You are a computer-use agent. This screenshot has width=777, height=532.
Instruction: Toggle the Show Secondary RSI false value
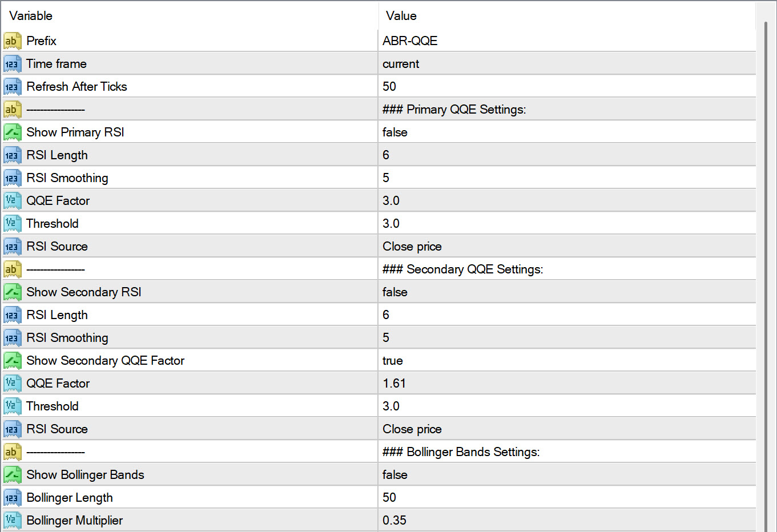point(395,292)
